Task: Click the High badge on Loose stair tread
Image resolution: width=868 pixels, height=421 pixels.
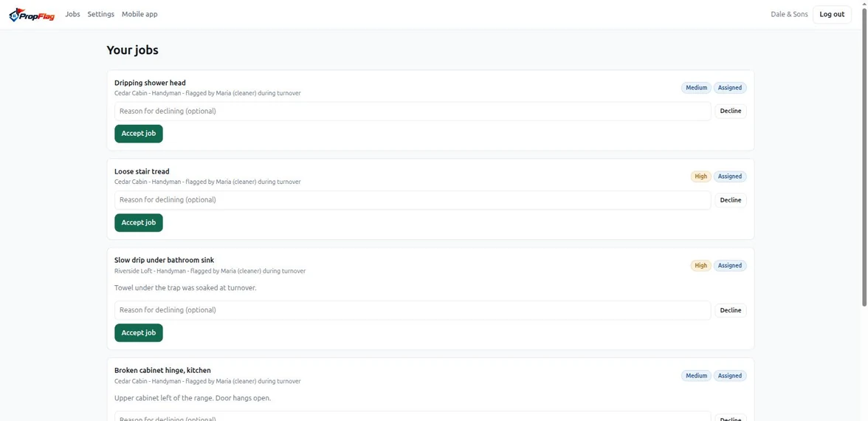Action: coord(701,177)
